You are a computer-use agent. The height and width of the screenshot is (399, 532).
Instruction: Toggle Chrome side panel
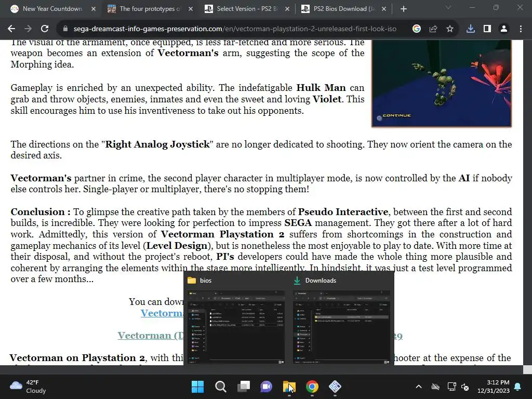[x=487, y=29]
